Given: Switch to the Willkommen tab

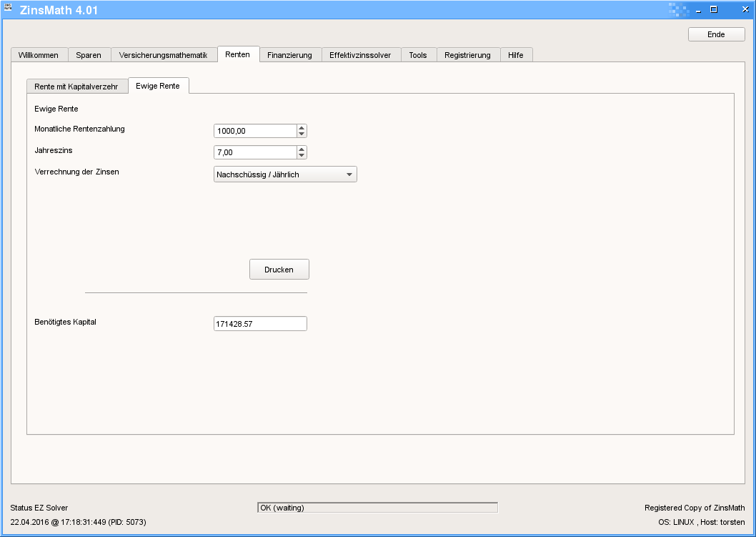Looking at the screenshot, I should (x=39, y=55).
